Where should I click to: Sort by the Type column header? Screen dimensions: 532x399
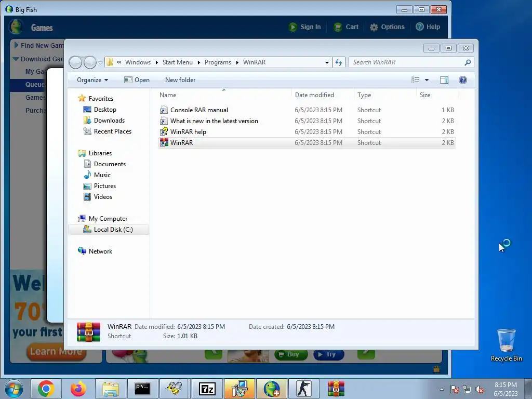click(385, 95)
